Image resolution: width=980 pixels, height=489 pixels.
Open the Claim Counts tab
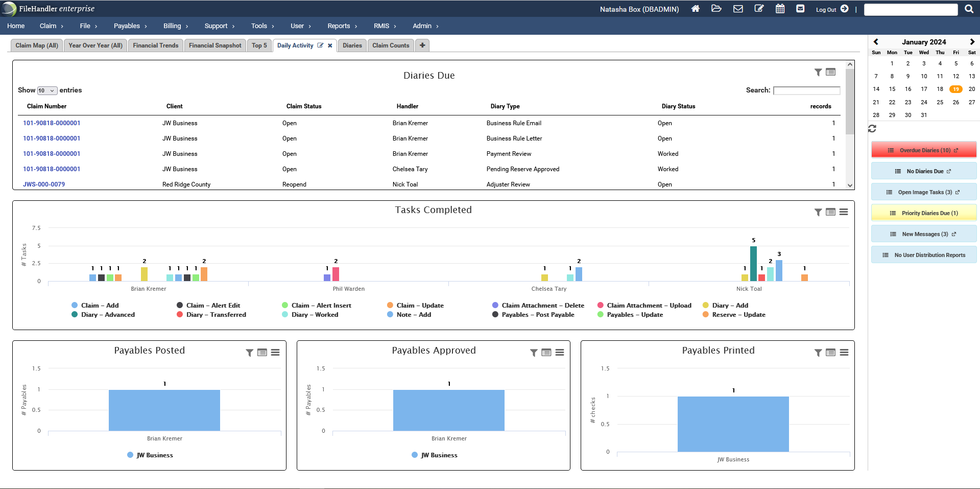390,45
